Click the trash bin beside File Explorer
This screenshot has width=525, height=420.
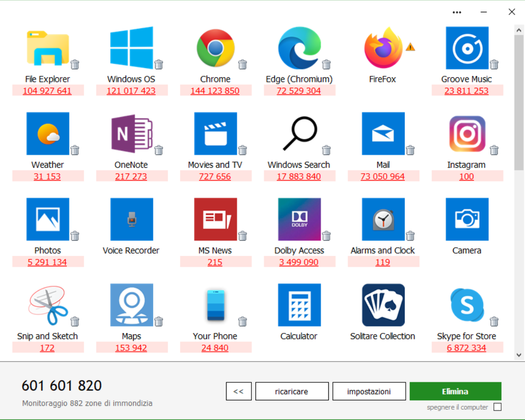point(75,64)
